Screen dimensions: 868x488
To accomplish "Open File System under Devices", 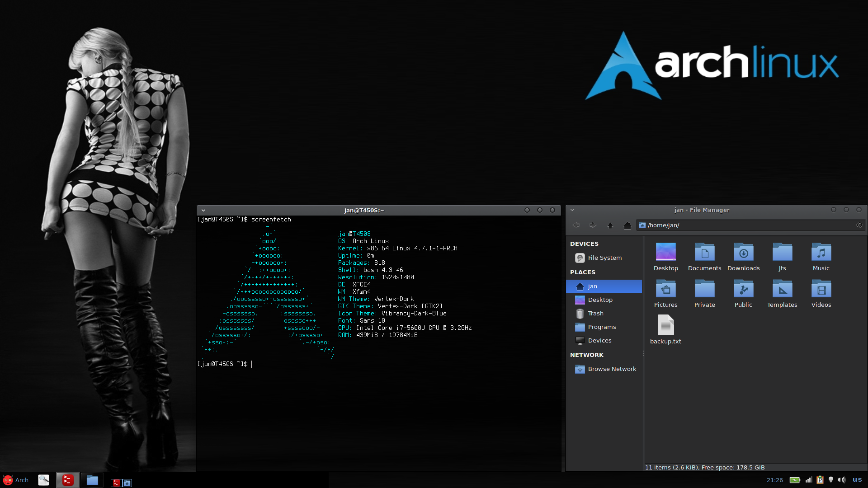I will pos(604,258).
